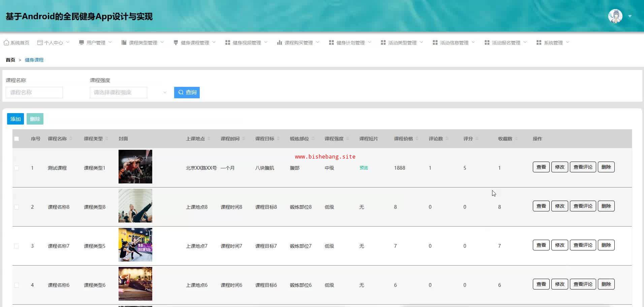Expand the 系统管理 menu chevron
The image size is (644, 307).
coord(568,42)
